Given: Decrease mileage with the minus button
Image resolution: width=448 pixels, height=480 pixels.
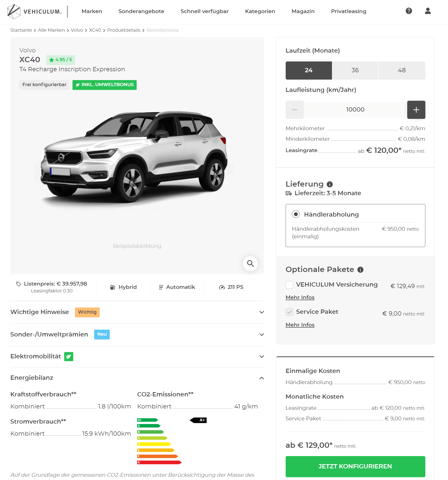Looking at the screenshot, I should pos(295,110).
